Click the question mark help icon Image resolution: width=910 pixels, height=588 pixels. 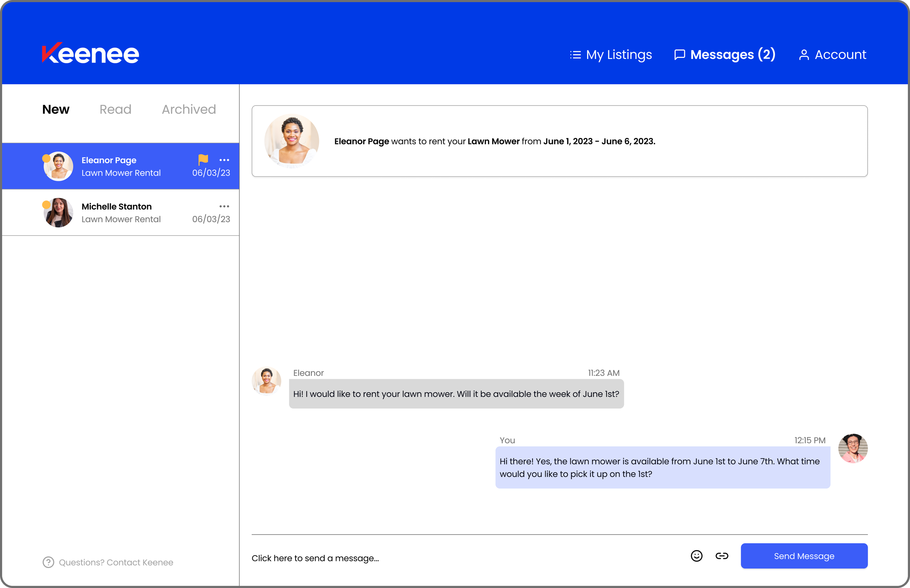48,562
